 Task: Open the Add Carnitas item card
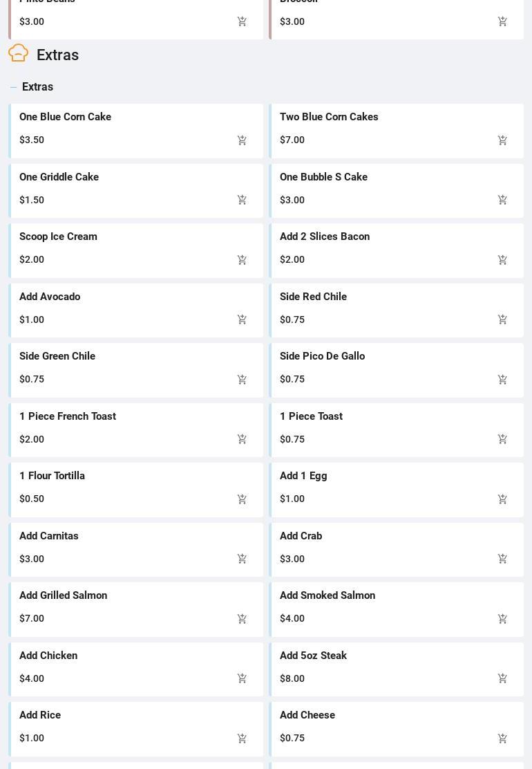click(49, 536)
